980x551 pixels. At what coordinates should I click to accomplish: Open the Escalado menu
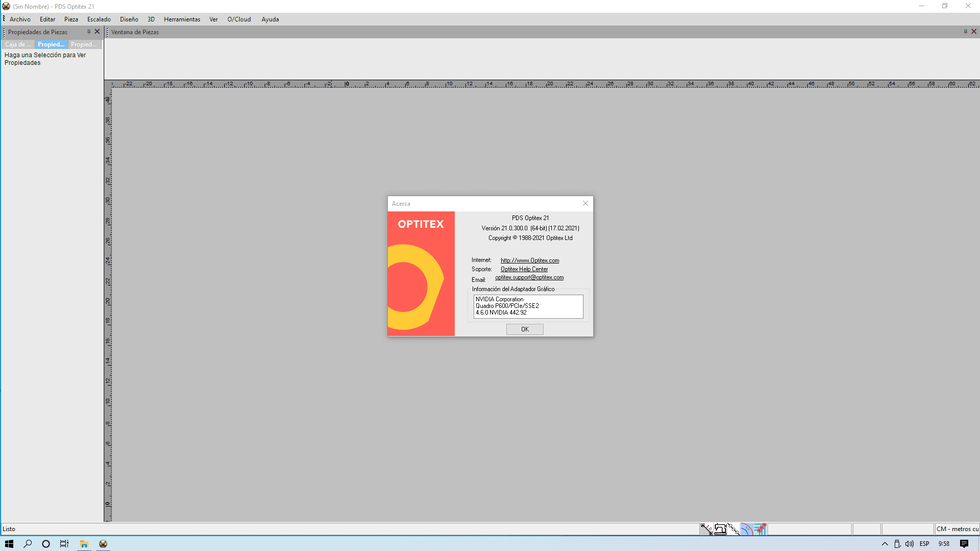click(99, 19)
